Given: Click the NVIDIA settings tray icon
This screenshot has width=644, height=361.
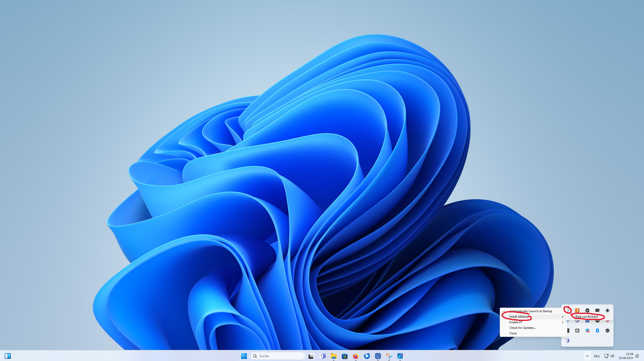Looking at the screenshot, I should 608,310.
